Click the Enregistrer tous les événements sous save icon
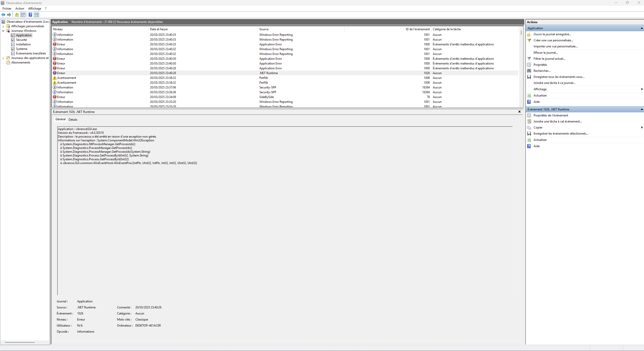644x351 pixels. [x=529, y=77]
